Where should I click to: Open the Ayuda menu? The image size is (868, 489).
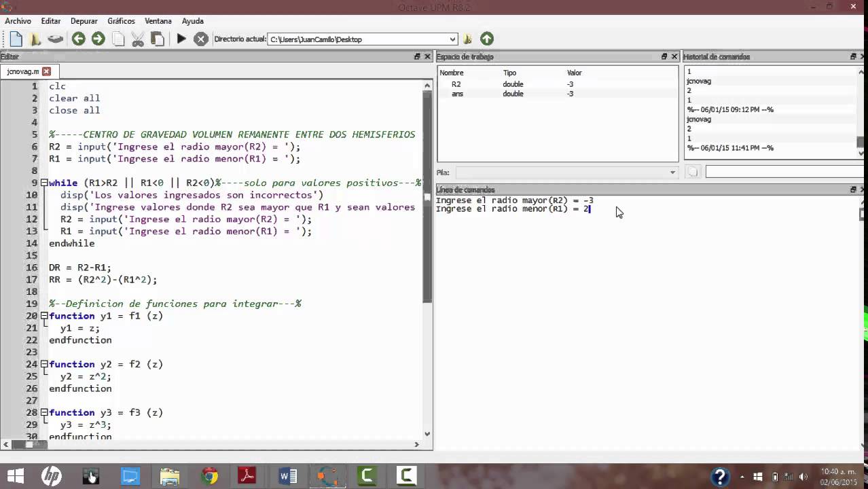click(x=193, y=21)
